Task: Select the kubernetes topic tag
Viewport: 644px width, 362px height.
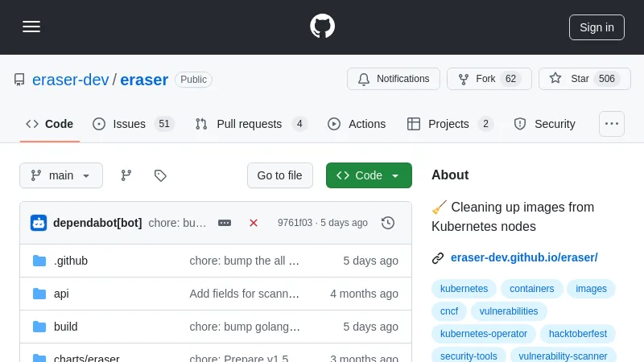Action: tap(464, 289)
